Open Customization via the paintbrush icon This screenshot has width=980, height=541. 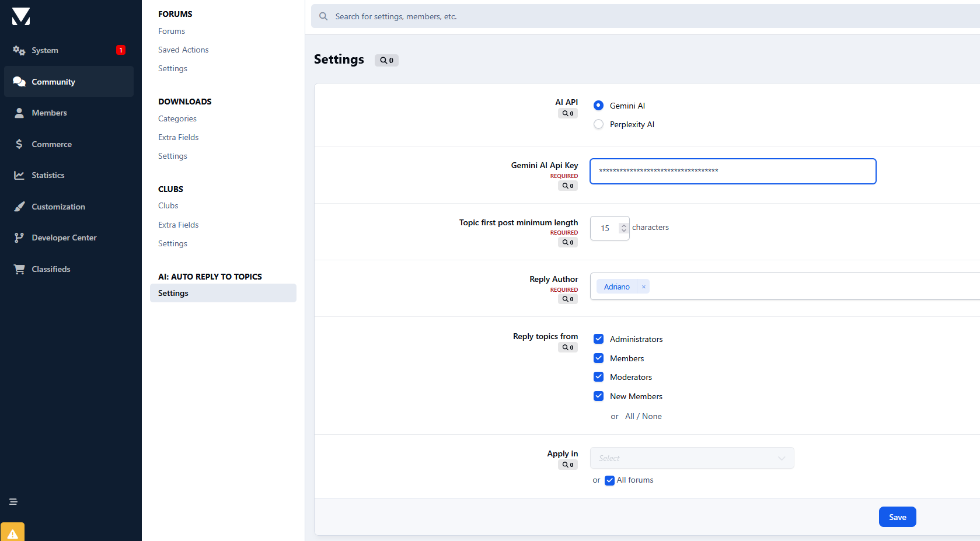click(19, 207)
